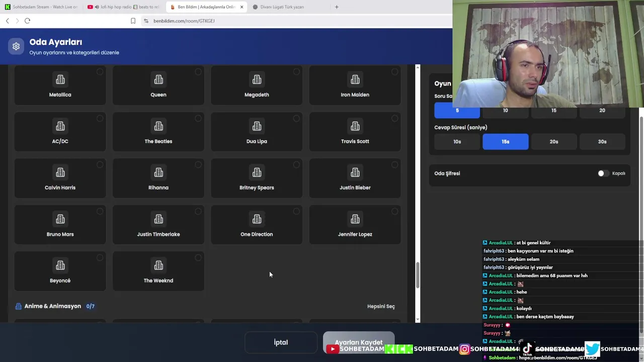Screen dimensions: 644x362
Task: Switch to lofi hip hop radio tab
Action: [x=123, y=7]
